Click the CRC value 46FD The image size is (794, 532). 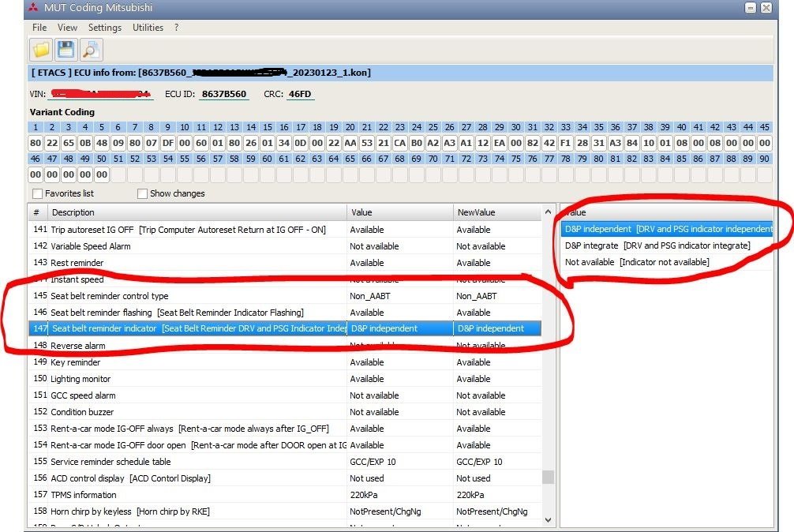click(300, 94)
